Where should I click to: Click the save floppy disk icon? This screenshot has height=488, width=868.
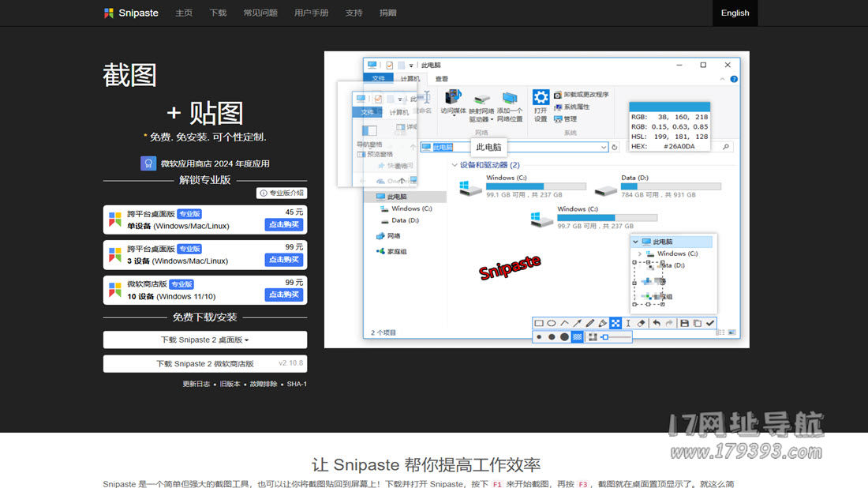click(684, 323)
